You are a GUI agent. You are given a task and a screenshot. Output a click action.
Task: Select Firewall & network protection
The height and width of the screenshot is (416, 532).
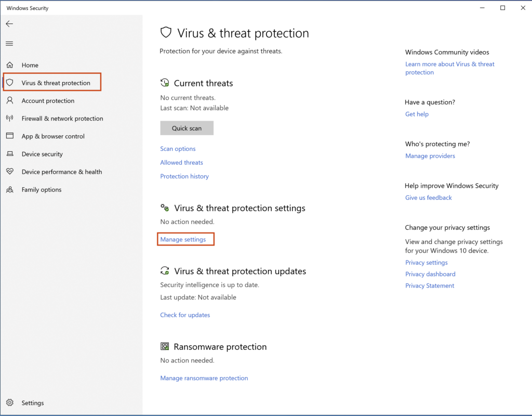(62, 118)
